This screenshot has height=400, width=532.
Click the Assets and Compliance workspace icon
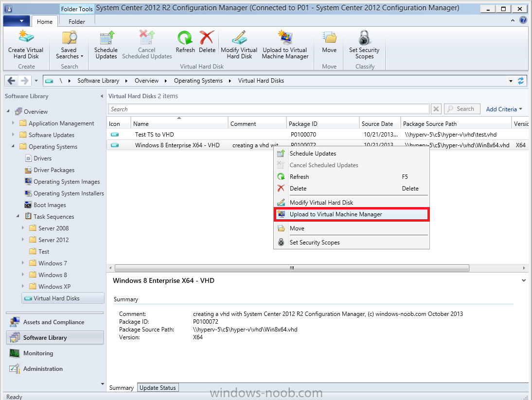(x=15, y=322)
